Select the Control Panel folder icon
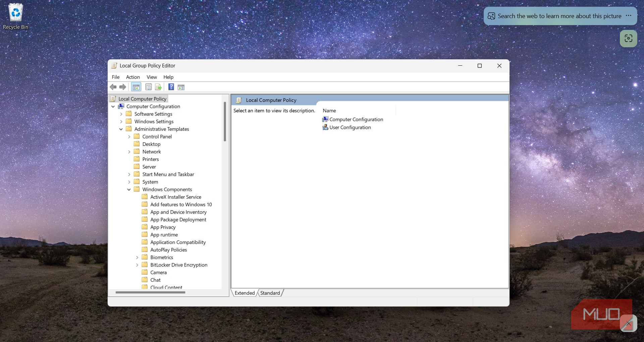Image resolution: width=644 pixels, height=342 pixels. tap(137, 136)
